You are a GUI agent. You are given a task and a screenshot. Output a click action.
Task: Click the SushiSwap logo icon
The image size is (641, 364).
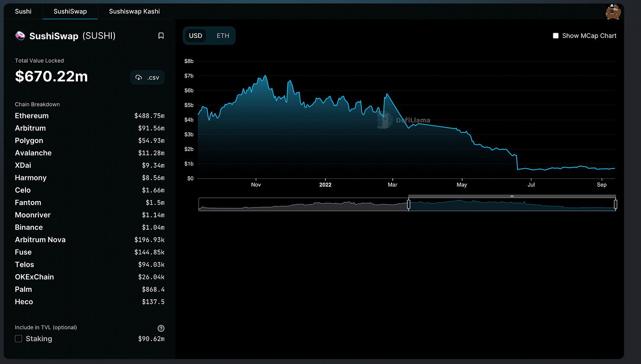pos(20,36)
